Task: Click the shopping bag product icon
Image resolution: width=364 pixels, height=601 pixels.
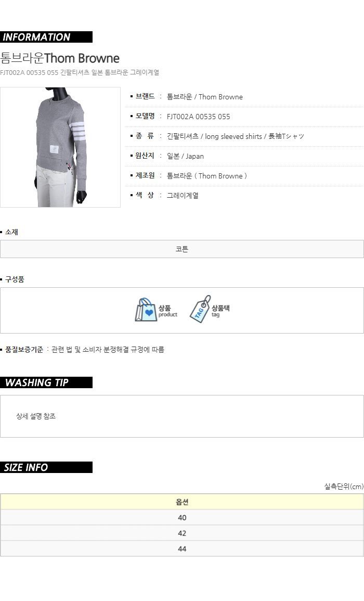Action: (146, 310)
